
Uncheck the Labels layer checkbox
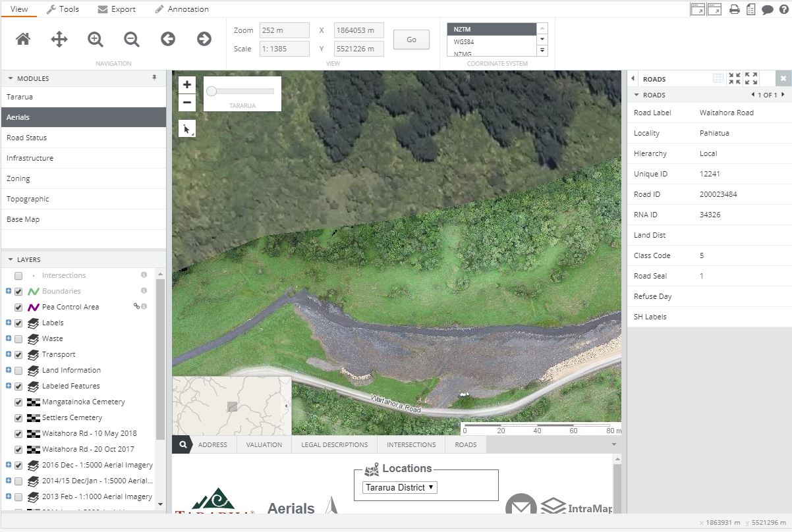[18, 323]
